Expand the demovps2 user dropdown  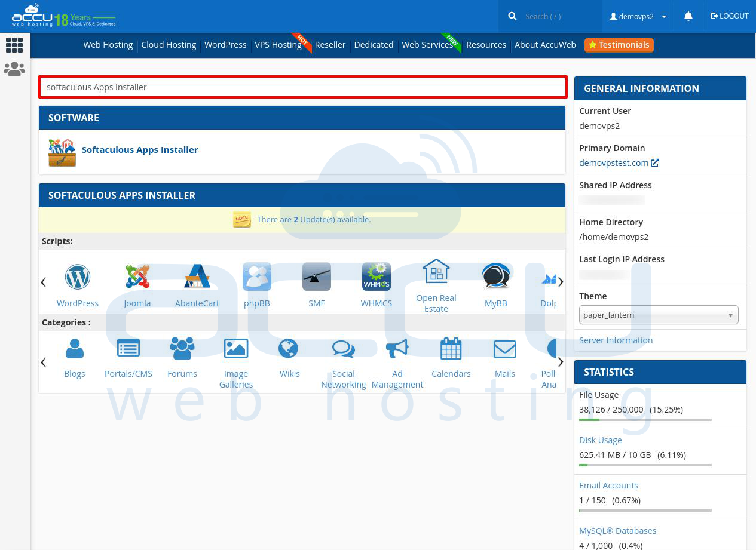(638, 16)
